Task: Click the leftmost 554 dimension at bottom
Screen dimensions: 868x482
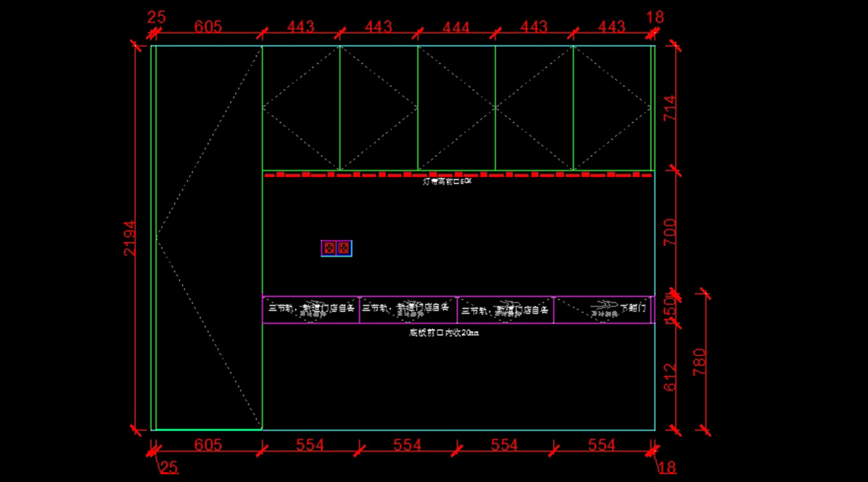Action: 310,445
